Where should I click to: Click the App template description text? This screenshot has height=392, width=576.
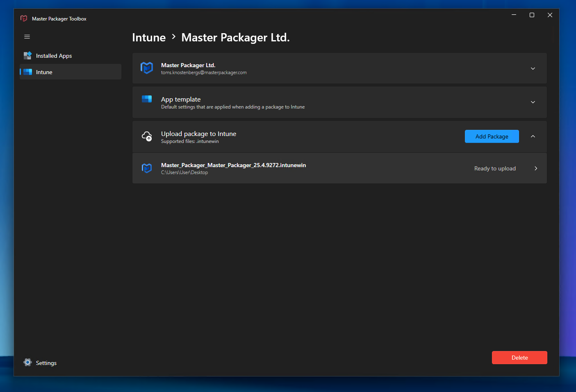tap(233, 107)
